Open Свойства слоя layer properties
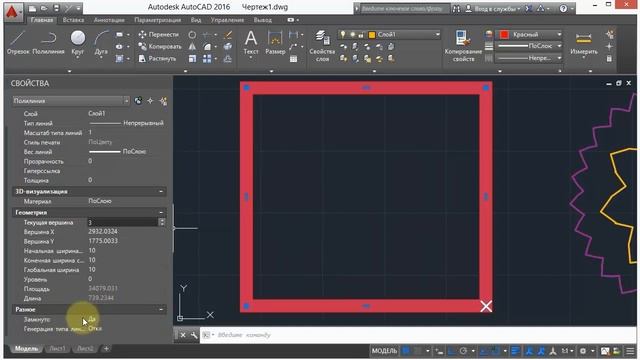Screen dimensions: 640x360 pyautogui.click(x=322, y=46)
